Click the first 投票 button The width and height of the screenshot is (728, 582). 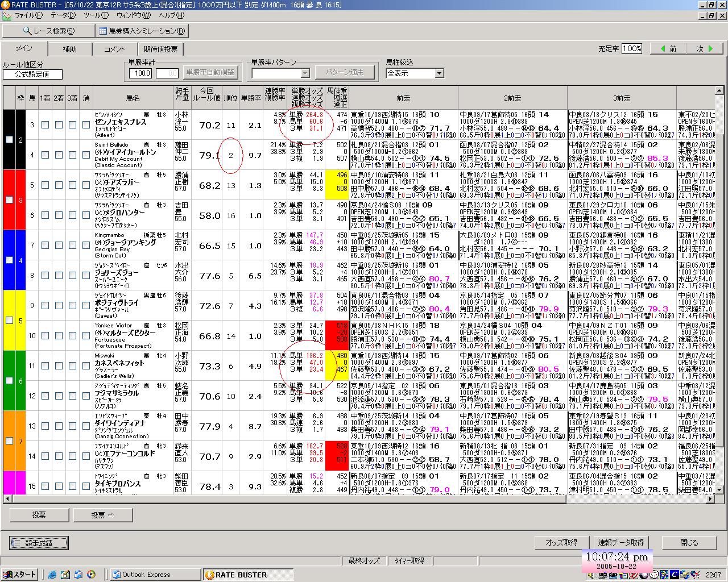39,515
